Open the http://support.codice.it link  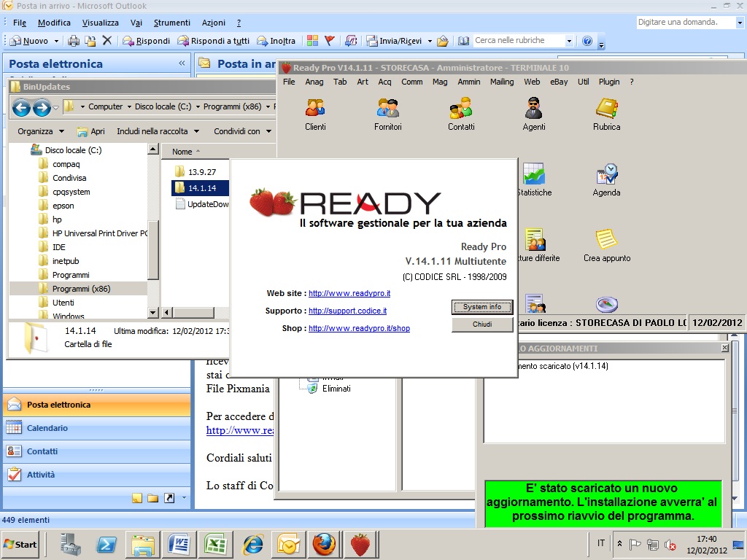347,311
